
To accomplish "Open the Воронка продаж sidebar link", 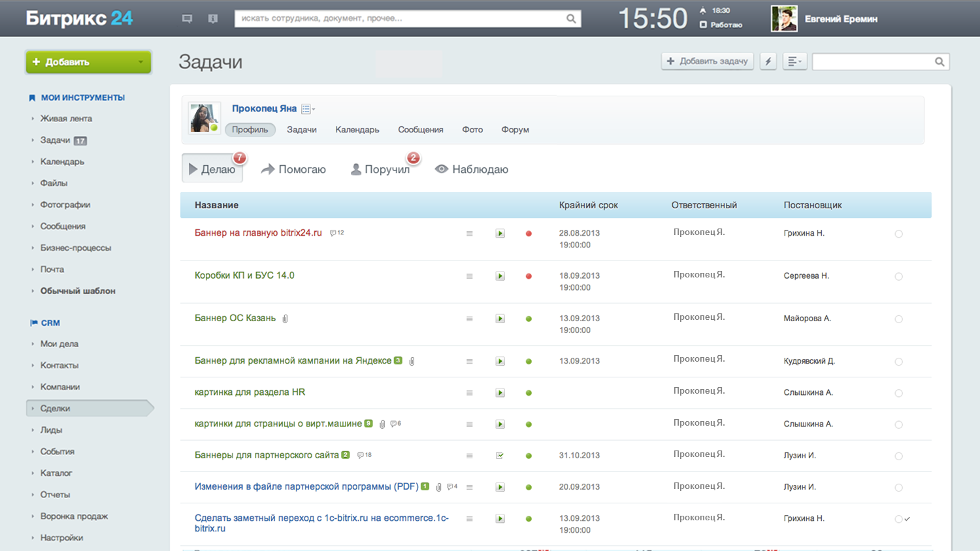I will 74,516.
